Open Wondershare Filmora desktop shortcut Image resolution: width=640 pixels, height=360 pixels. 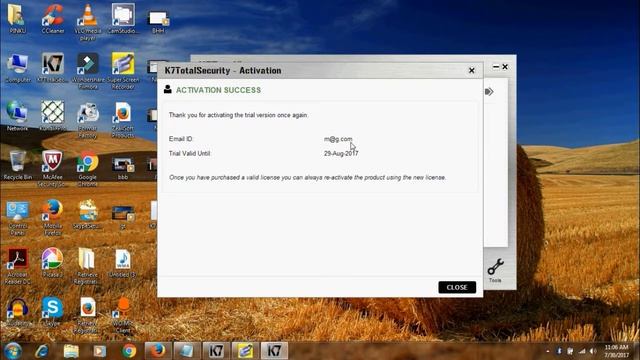(88, 71)
